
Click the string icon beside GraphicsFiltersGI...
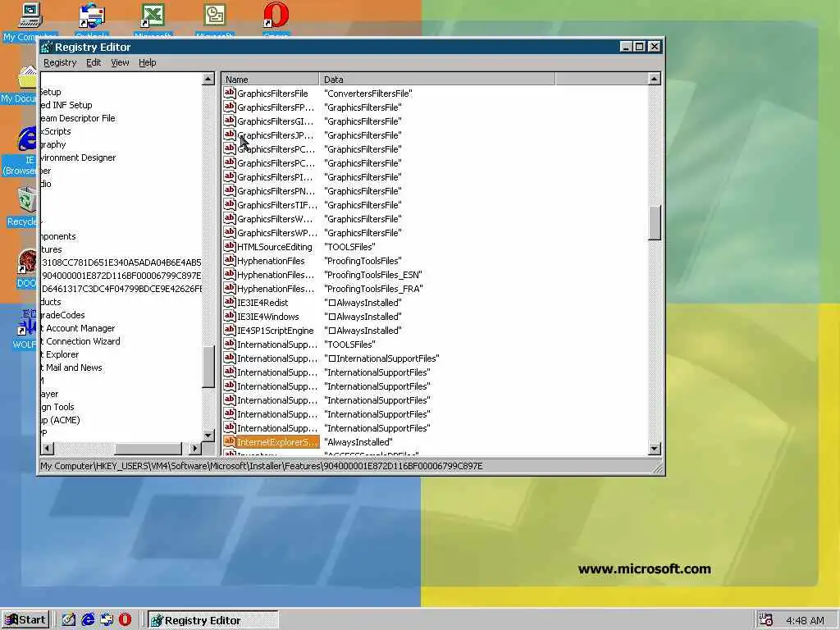[230, 121]
